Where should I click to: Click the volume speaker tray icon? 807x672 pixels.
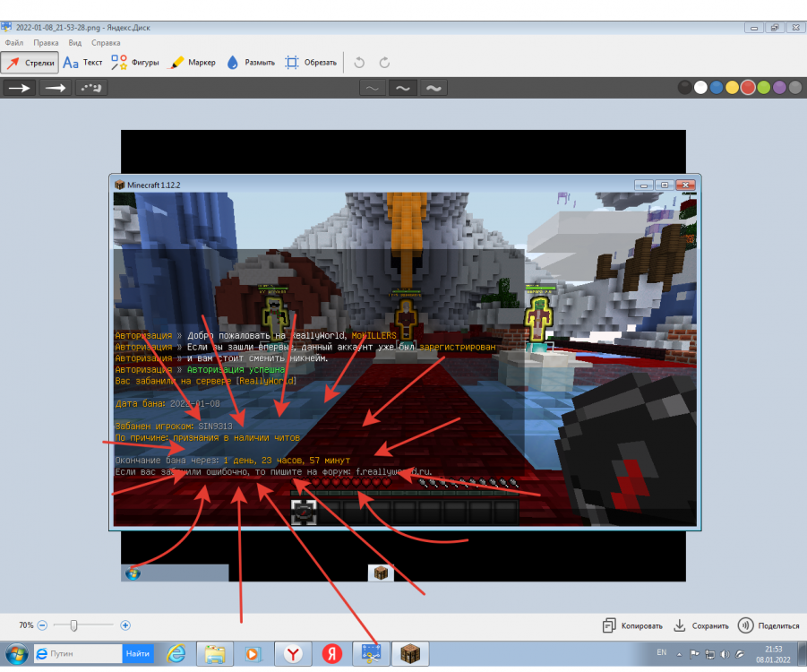pos(725,654)
